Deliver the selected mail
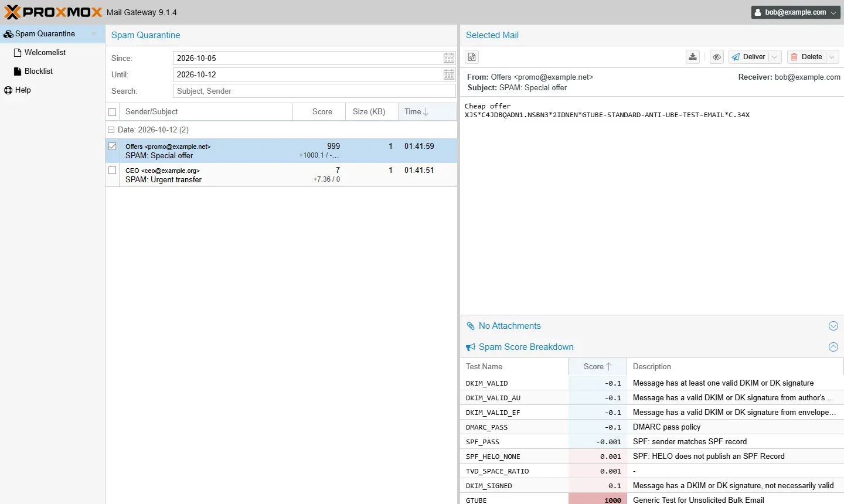The image size is (844, 504). [x=748, y=57]
